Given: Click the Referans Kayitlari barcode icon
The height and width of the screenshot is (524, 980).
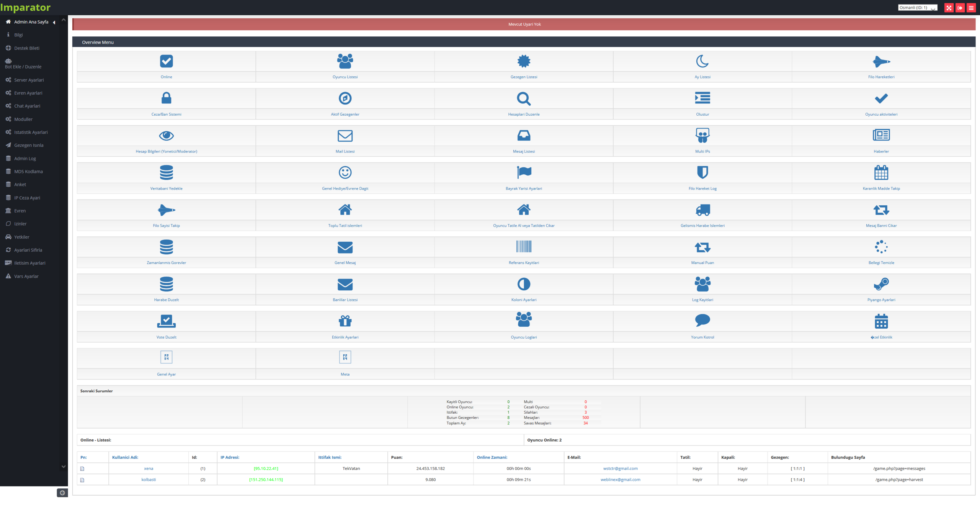Looking at the screenshot, I should pos(523,247).
